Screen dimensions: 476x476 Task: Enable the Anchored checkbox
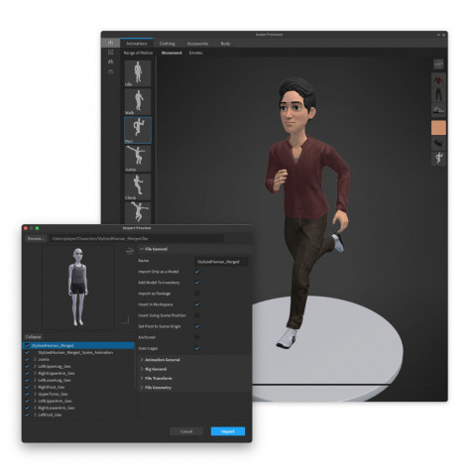coord(197,337)
